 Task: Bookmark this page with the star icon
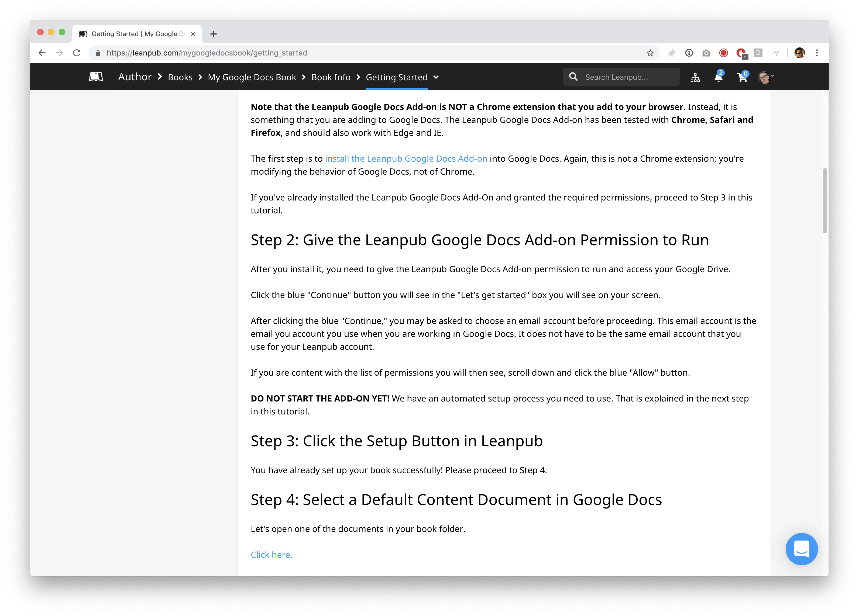[650, 53]
